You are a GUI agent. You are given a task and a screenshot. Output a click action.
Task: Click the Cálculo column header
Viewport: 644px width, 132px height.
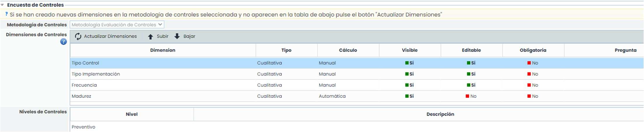pos(348,50)
